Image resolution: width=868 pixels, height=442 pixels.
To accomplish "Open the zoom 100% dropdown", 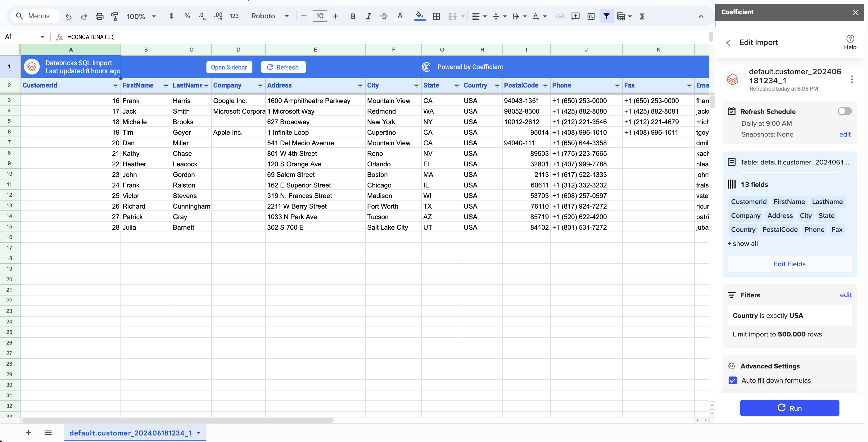I will (141, 16).
